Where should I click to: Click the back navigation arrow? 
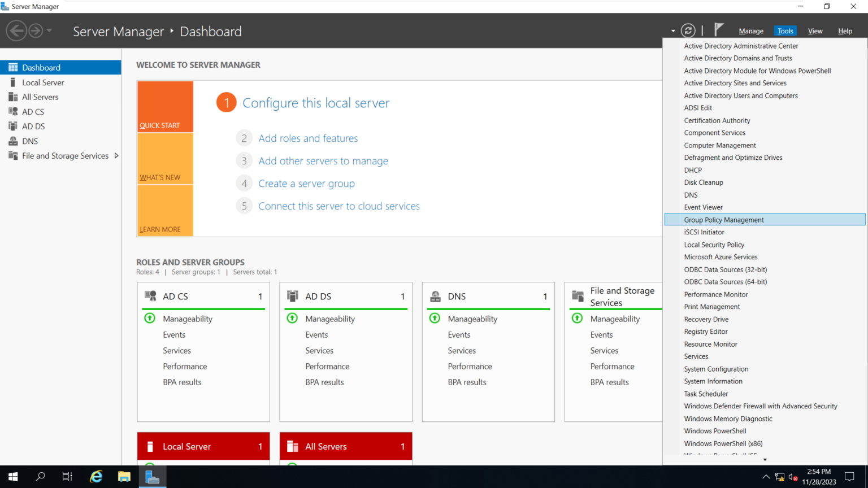click(16, 30)
